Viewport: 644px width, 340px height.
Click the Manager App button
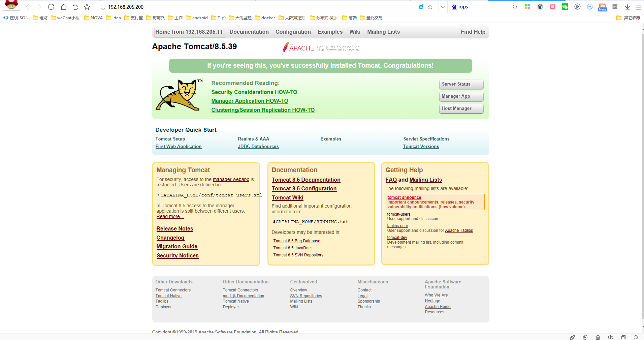(x=461, y=96)
